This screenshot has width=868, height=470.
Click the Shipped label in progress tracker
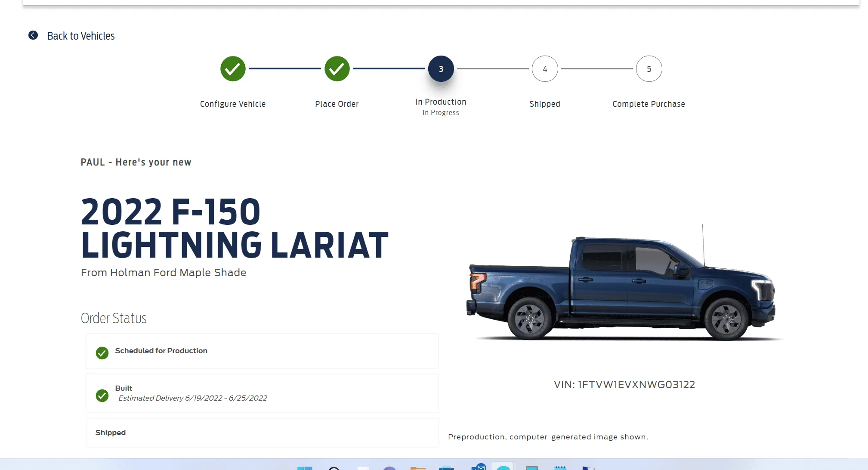point(545,104)
